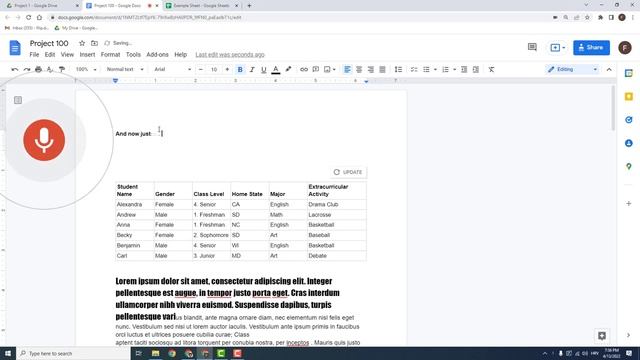640x360 pixels.
Task: Insert a bulleted list
Action: click(426, 69)
